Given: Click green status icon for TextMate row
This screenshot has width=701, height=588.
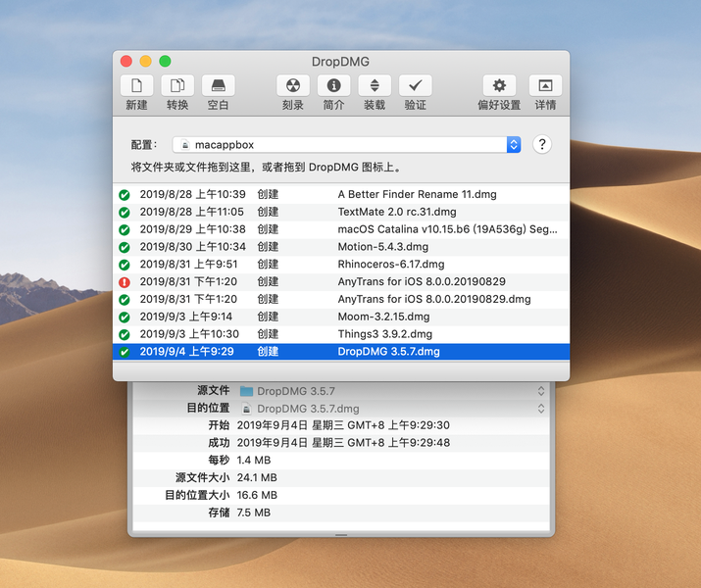Looking at the screenshot, I should pyautogui.click(x=125, y=213).
